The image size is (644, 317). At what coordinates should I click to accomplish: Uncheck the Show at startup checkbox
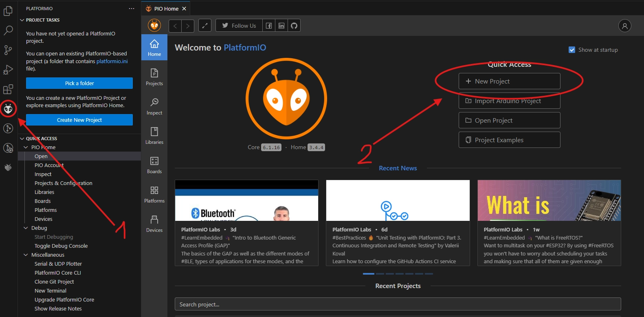(x=572, y=50)
